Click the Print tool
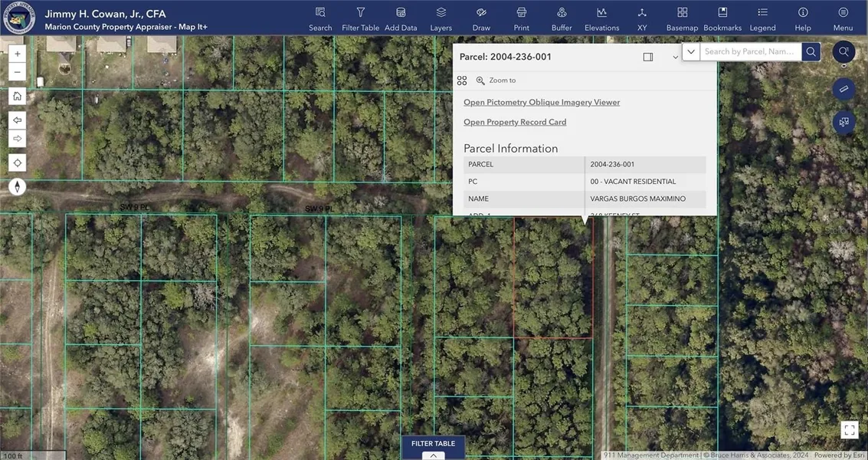Image resolution: width=868 pixels, height=460 pixels. [x=521, y=18]
